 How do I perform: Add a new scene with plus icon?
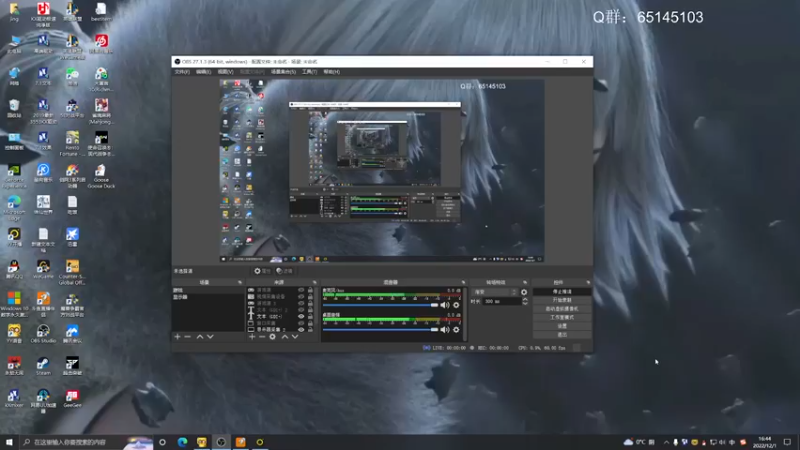coord(178,337)
